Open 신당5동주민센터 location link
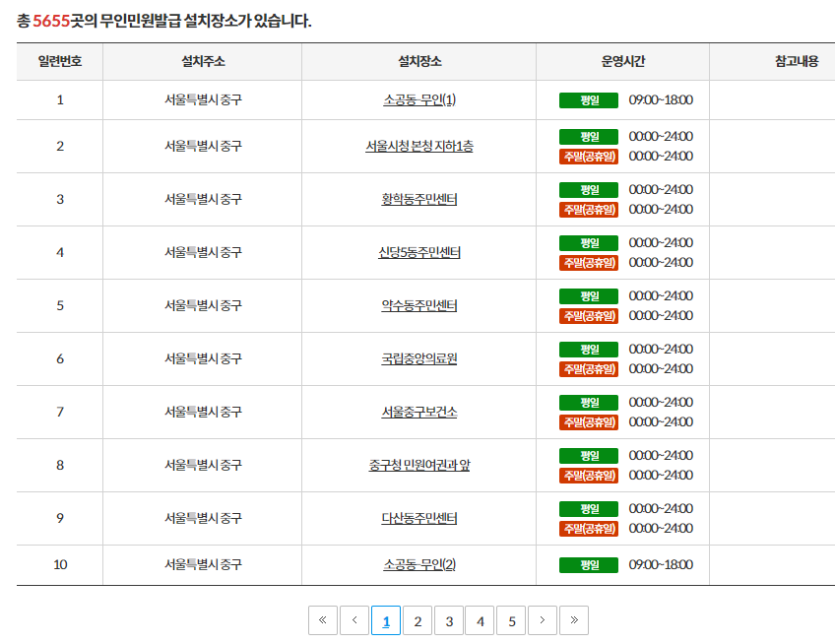The width and height of the screenshot is (835, 644). (x=419, y=252)
